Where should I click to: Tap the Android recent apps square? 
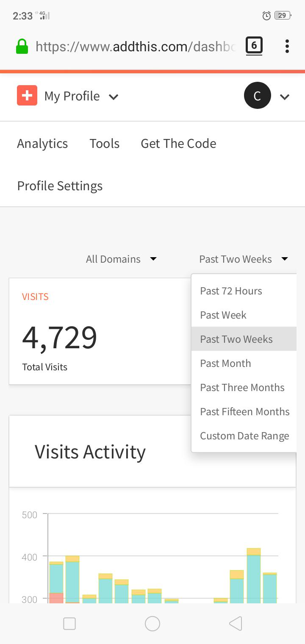pyautogui.click(x=69, y=624)
